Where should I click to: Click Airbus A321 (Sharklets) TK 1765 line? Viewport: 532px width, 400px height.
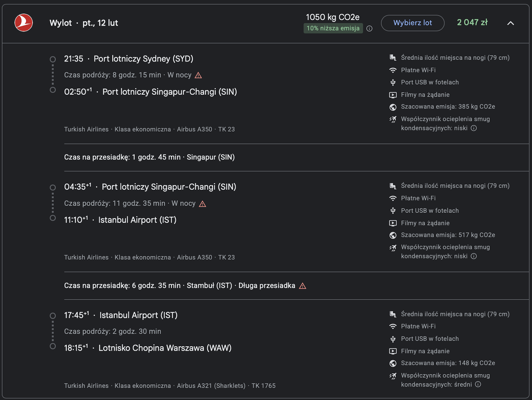(x=226, y=386)
